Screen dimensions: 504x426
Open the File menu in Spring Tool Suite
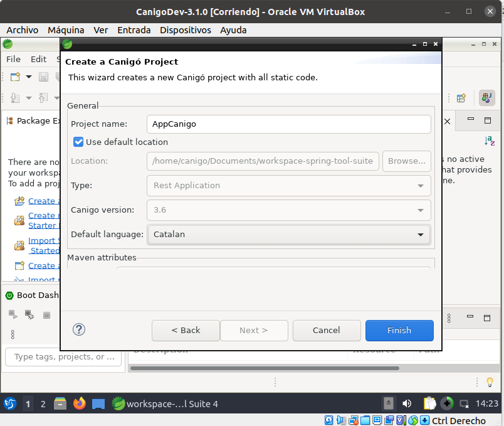[13, 59]
